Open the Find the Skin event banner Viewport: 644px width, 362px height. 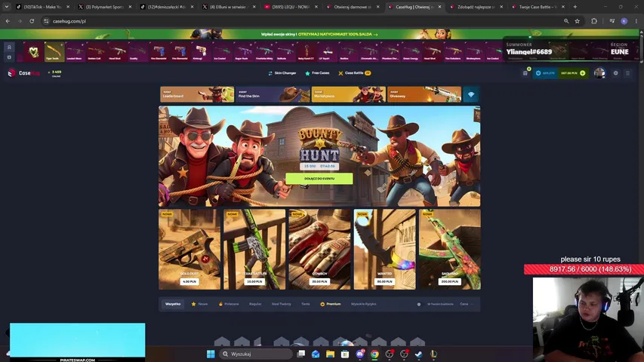(273, 94)
